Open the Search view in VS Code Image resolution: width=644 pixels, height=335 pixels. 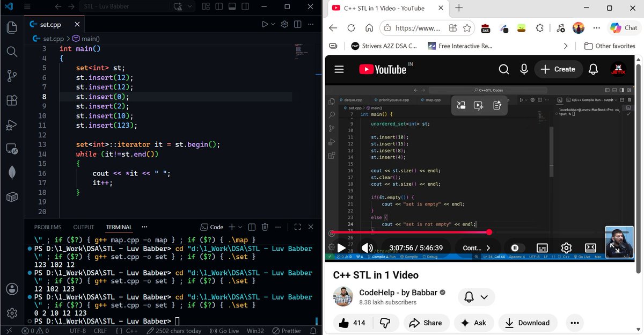point(12,52)
